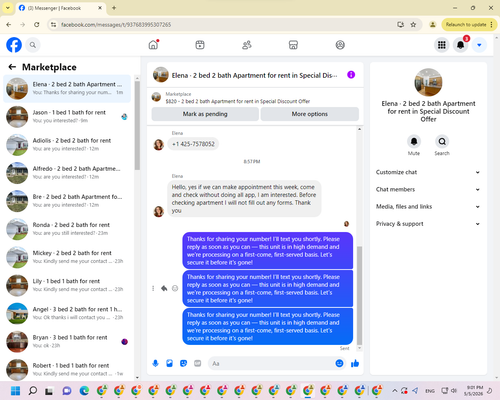Expand Media, files and links section
Viewport: 500px width, 400px height.
coord(428,207)
